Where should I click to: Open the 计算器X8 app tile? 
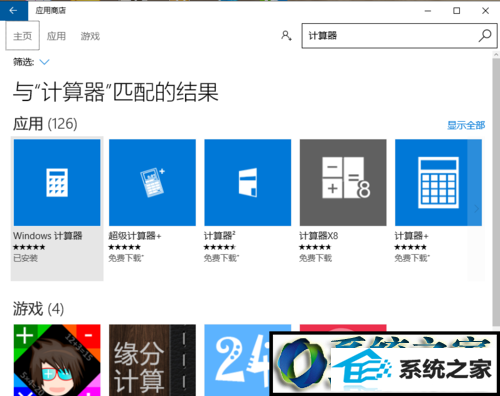pos(343,182)
